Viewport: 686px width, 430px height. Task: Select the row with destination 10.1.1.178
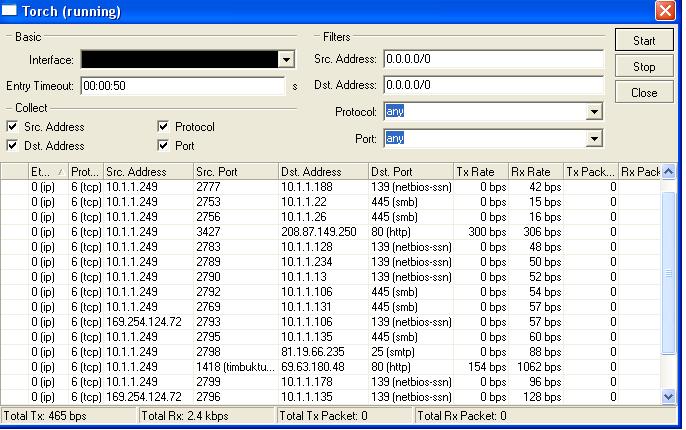[331, 382]
